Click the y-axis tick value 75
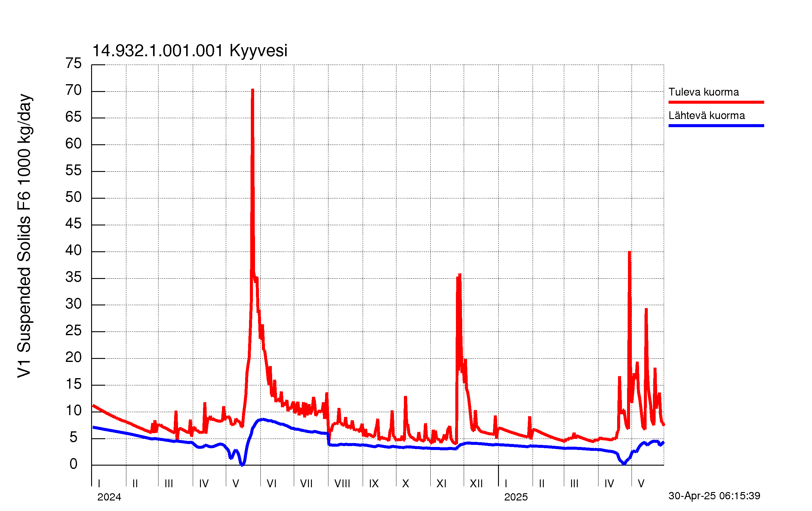Image resolution: width=812 pixels, height=511 pixels. click(73, 63)
